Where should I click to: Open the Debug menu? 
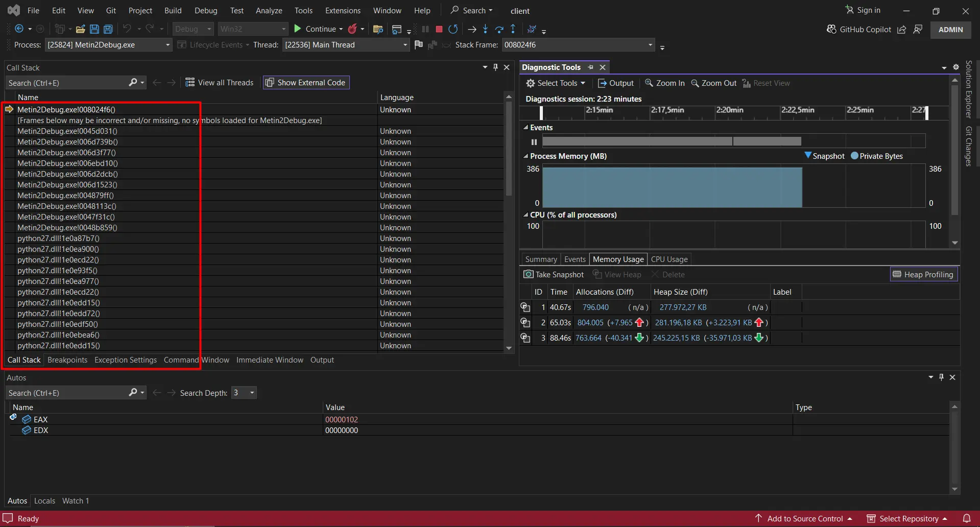coord(205,10)
